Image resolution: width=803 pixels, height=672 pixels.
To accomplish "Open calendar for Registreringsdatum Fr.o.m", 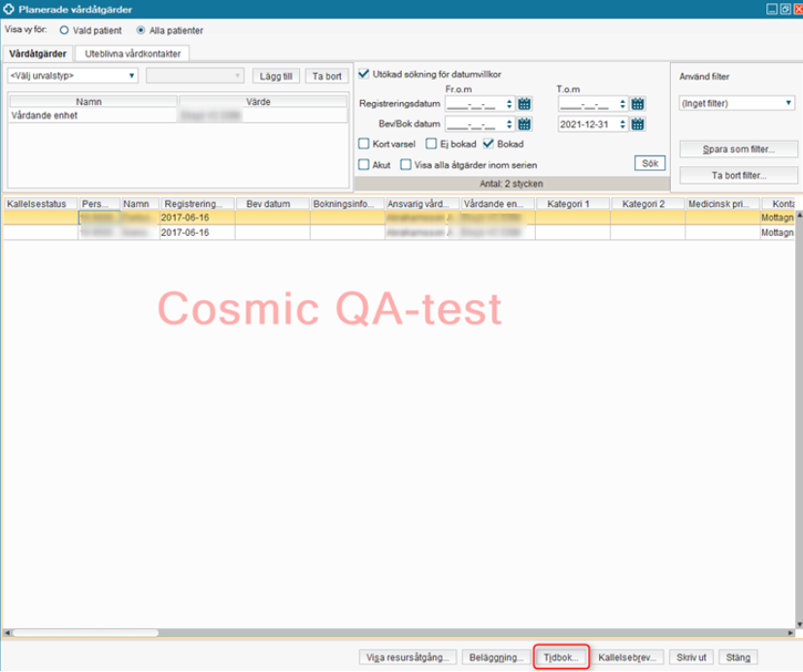I will pos(524,104).
